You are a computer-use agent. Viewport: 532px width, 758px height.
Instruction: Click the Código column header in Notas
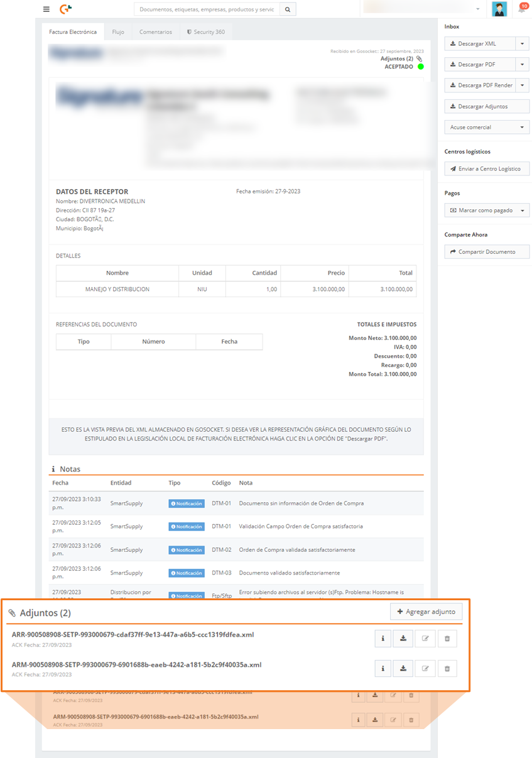pyautogui.click(x=221, y=483)
